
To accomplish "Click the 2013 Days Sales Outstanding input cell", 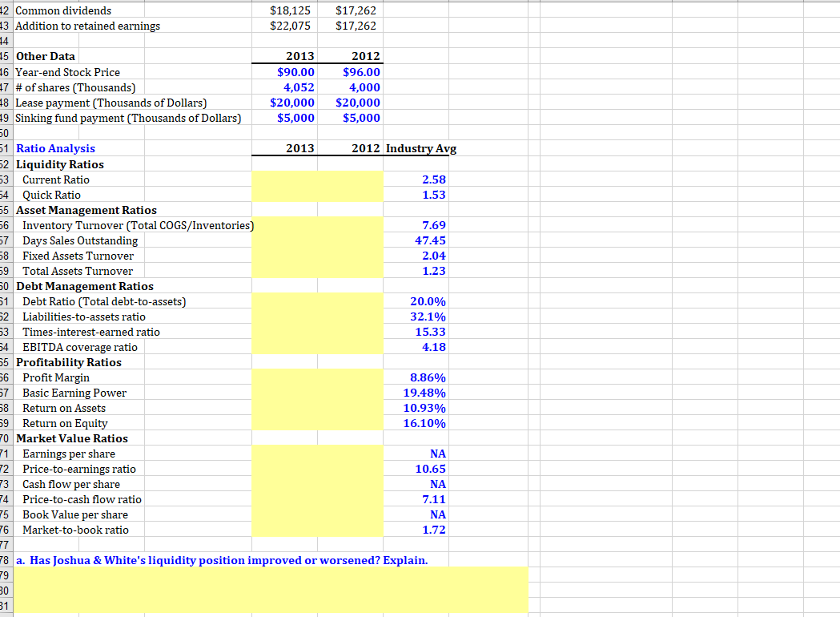I will tap(284, 240).
